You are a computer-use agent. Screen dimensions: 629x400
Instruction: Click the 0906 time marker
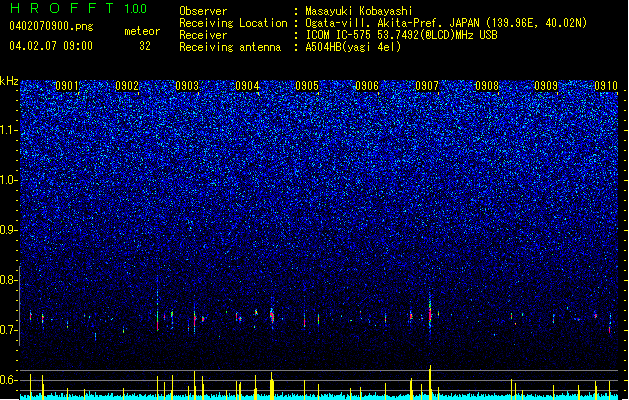(x=367, y=86)
